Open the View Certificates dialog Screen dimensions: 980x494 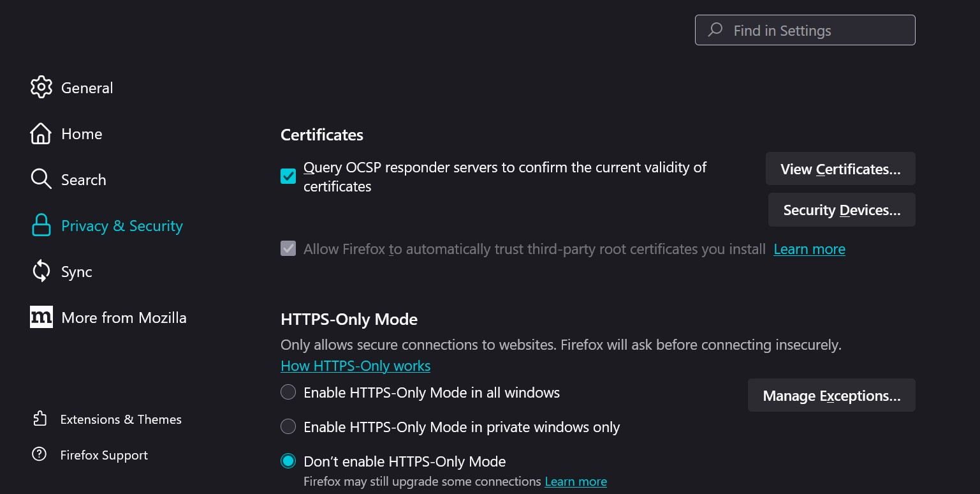click(840, 169)
